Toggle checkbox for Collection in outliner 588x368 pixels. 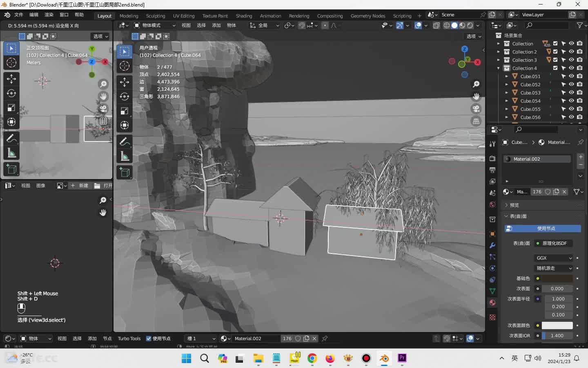[x=555, y=43]
